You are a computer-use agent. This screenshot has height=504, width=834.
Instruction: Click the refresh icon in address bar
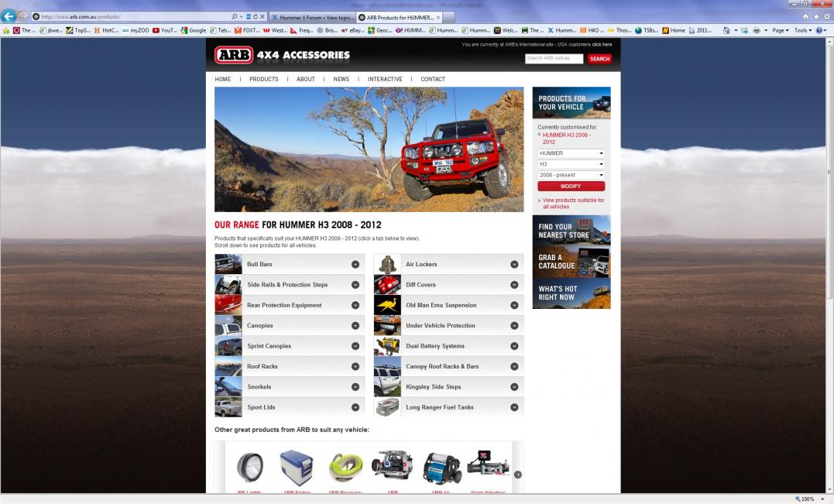click(x=256, y=17)
